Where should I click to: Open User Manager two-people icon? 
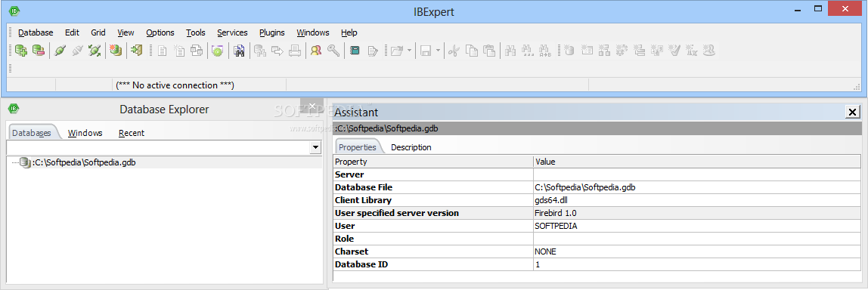(316, 51)
